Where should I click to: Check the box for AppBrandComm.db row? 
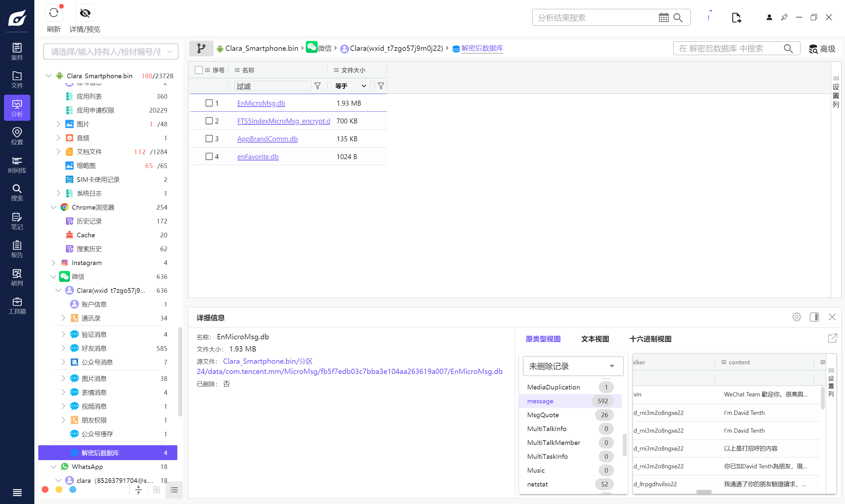coord(209,139)
